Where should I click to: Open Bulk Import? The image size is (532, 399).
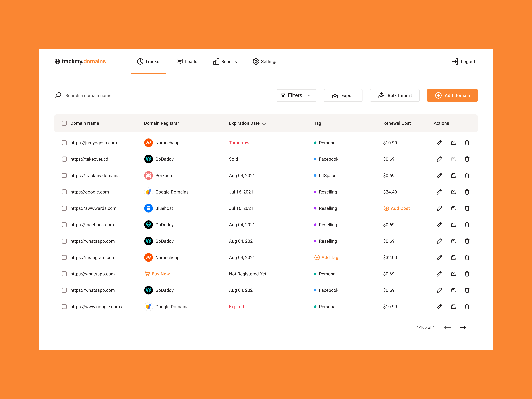(395, 95)
